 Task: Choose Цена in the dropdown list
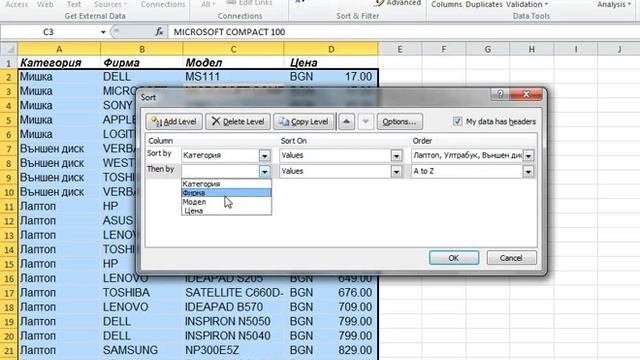[x=226, y=211]
